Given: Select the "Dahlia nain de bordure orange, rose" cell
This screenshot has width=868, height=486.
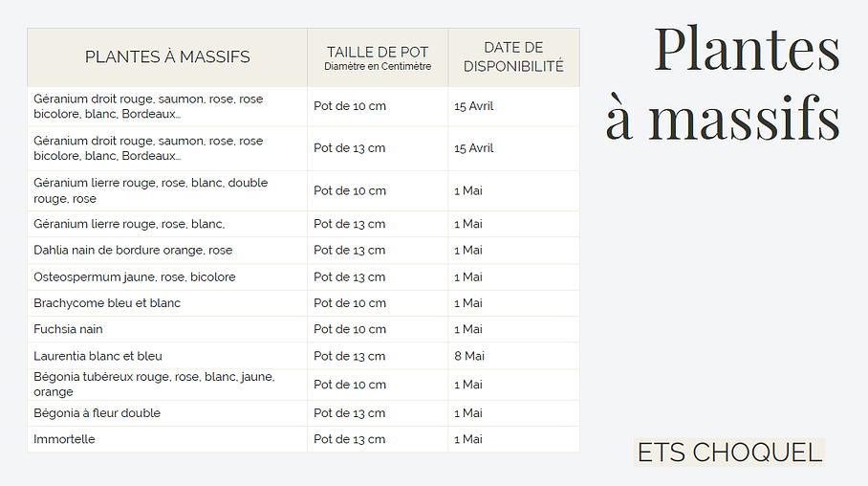Looking at the screenshot, I should click(x=133, y=251).
